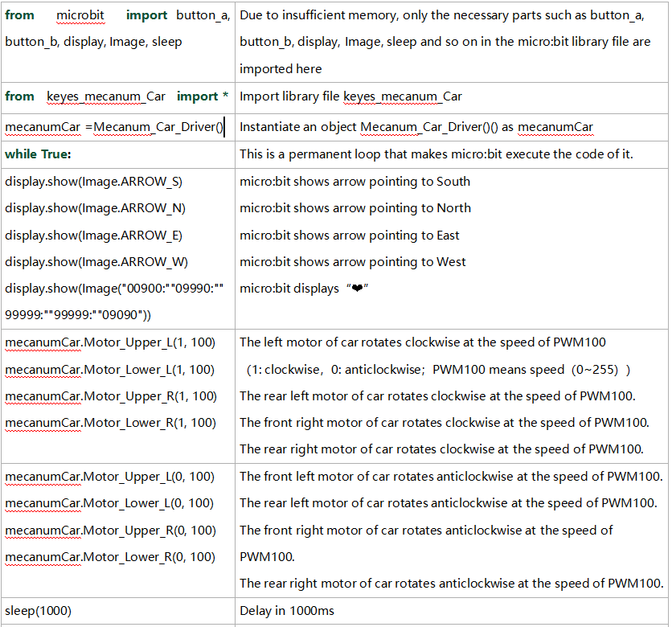Click display.show(Image.ARROW_N) line

pyautogui.click(x=95, y=208)
